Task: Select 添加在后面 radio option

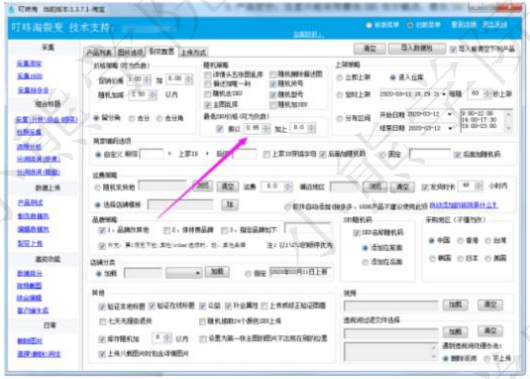Action: click(x=365, y=262)
